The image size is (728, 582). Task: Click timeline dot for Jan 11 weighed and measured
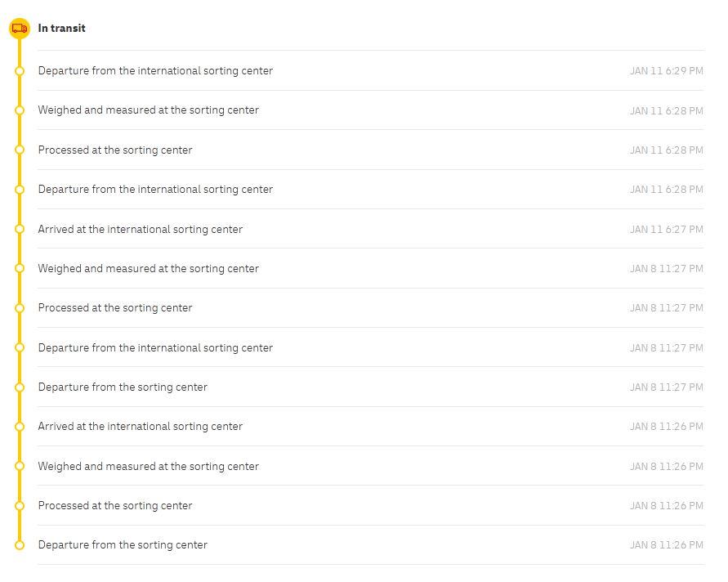(20, 110)
